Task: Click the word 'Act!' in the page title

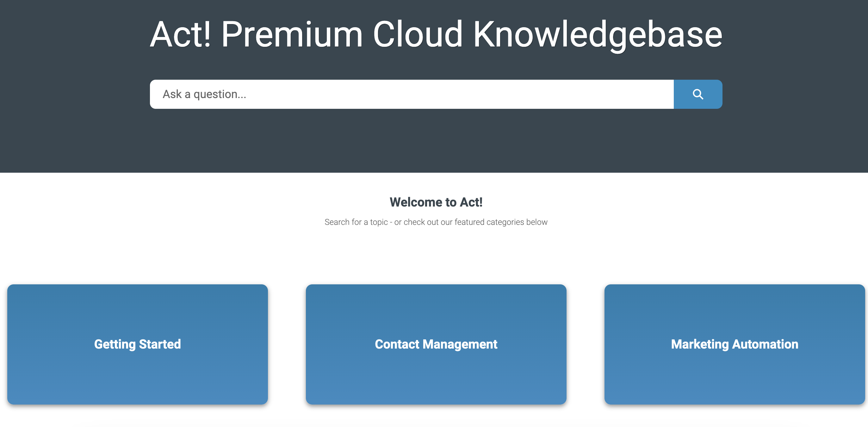Action: tap(180, 34)
